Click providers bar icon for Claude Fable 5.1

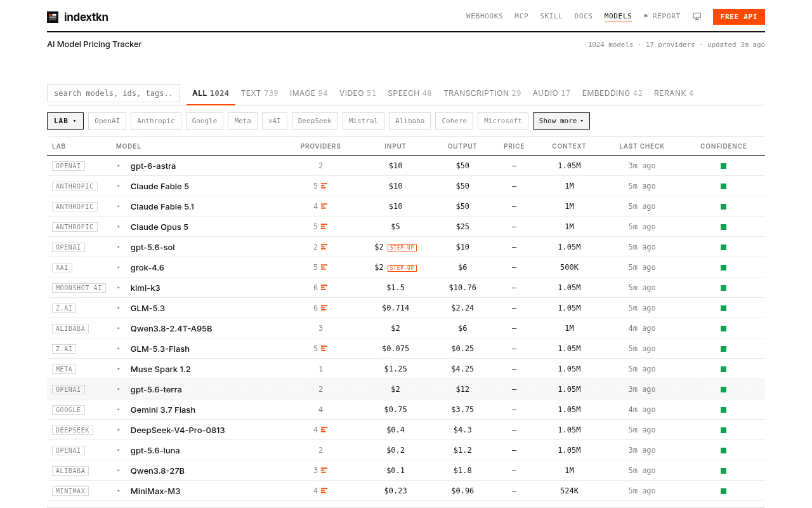[324, 206]
